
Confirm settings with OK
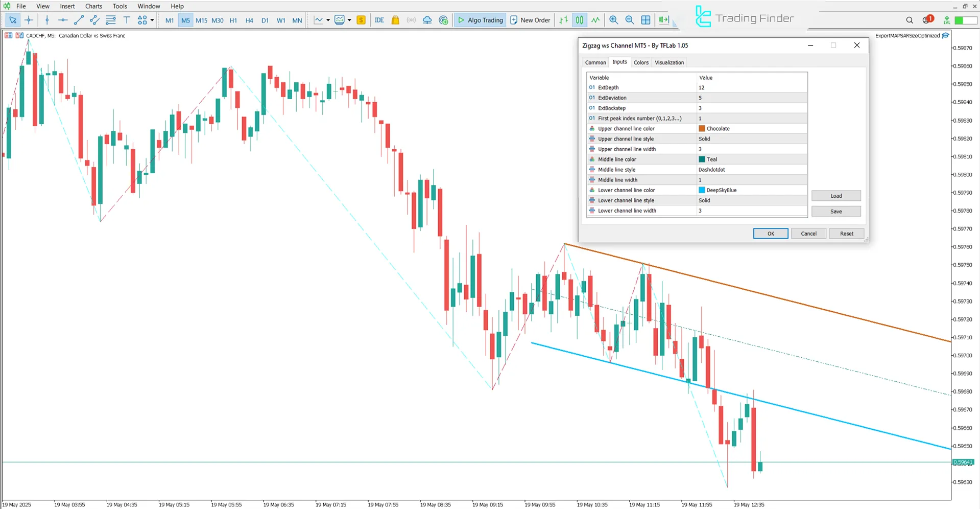point(771,233)
